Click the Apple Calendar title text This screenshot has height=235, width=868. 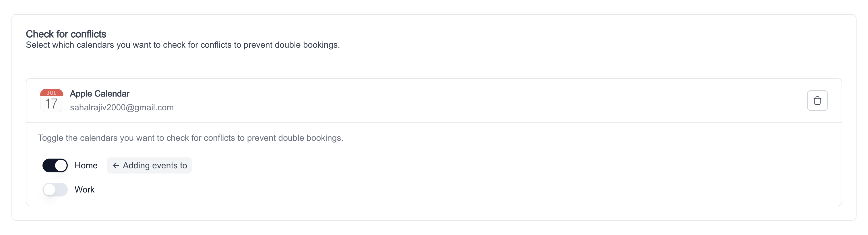coord(99,94)
